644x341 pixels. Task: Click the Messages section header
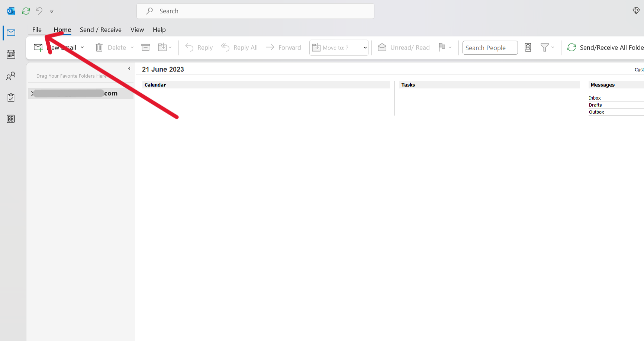(616, 85)
